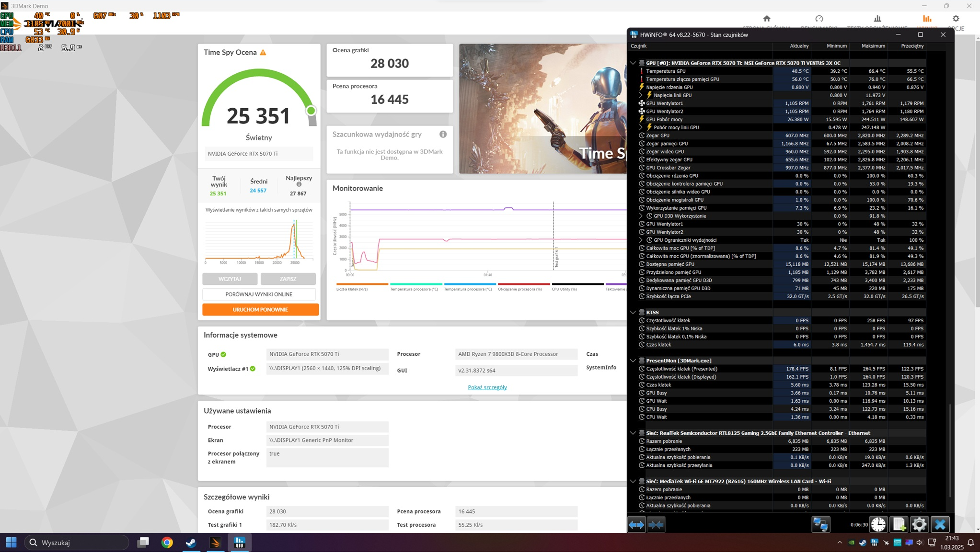Open 3DMark stress tests bar chart icon

click(x=877, y=19)
